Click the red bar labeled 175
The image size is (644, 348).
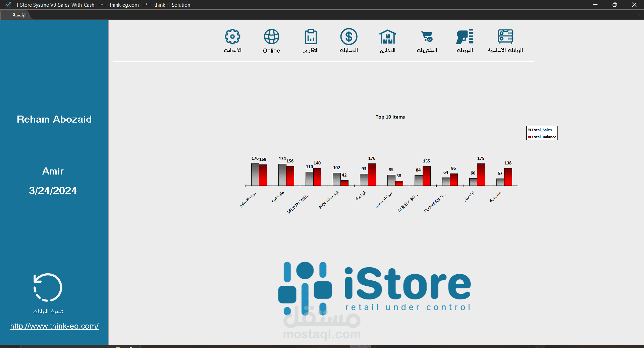(481, 175)
